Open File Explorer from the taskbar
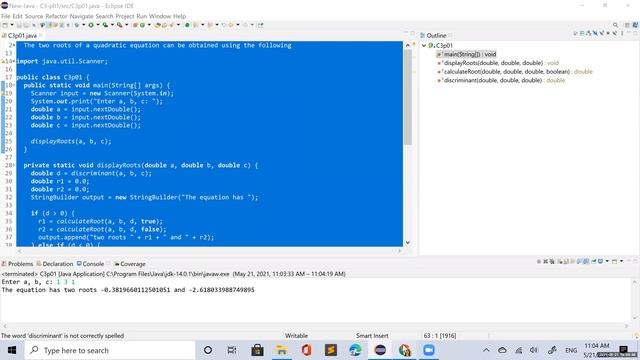 [x=282, y=350]
